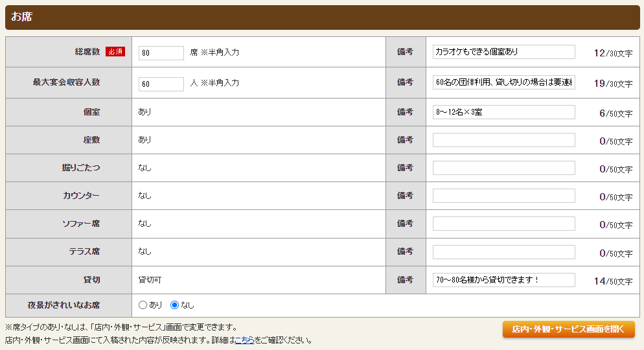Click the 備考 label in the 貸切 row
Screen dimensions: 644x350
click(x=405, y=280)
